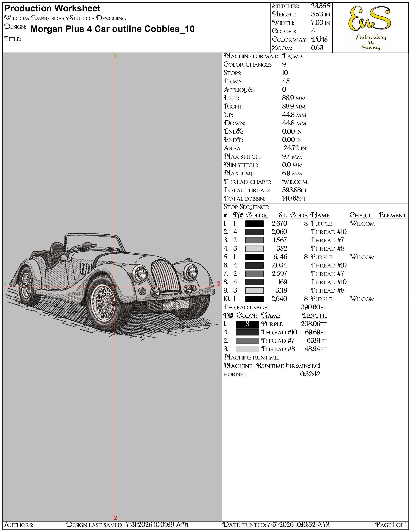The height and width of the screenshot is (532, 411).
Task: Click the "Length" column header in Thread Usage
Action: tap(315, 316)
